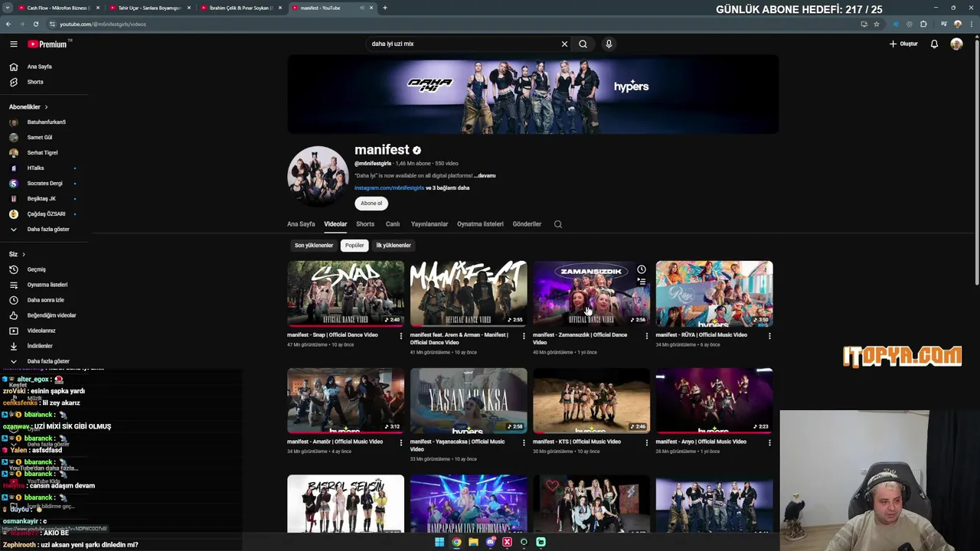The height and width of the screenshot is (551, 980).
Task: Click the Abone ol subscribe button
Action: point(371,204)
